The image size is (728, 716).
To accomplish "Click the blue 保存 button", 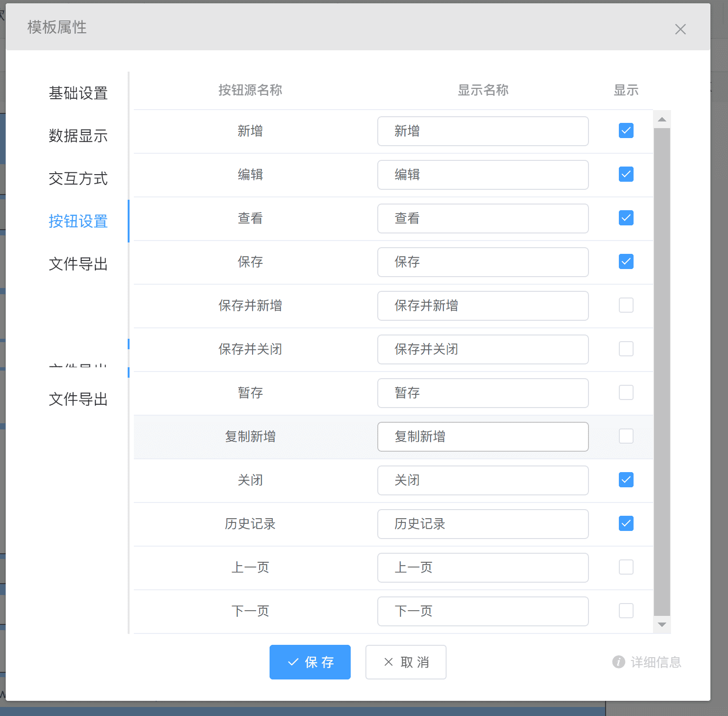I will pyautogui.click(x=310, y=662).
